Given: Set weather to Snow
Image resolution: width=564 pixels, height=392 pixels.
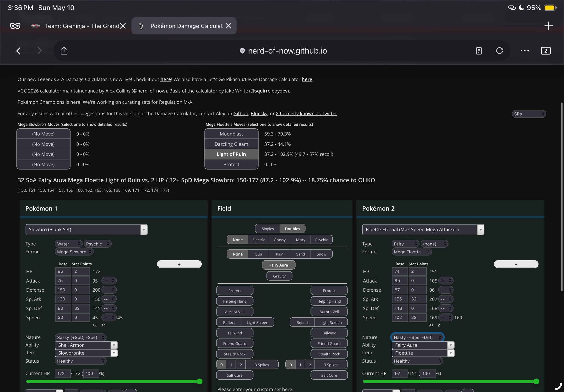Looking at the screenshot, I should coord(321,254).
